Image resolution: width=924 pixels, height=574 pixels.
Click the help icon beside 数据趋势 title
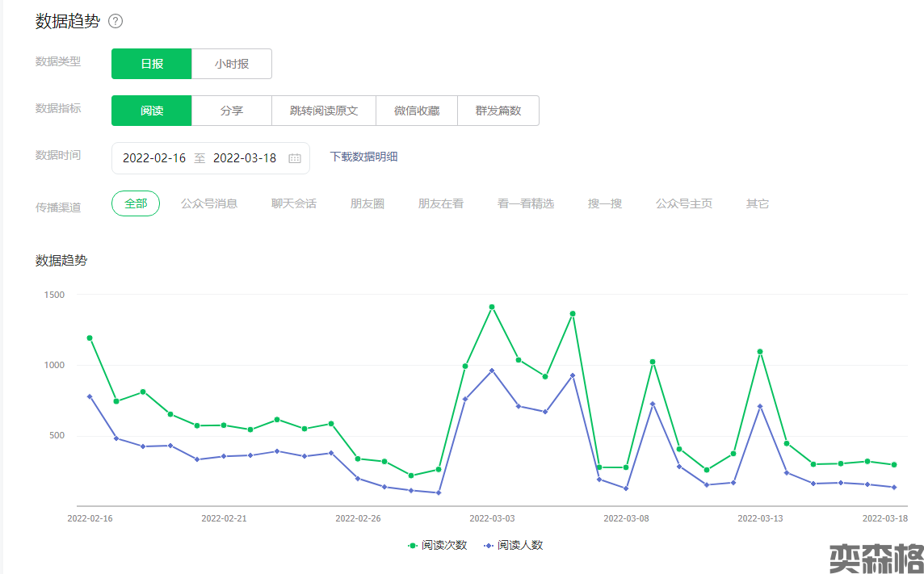coord(115,22)
